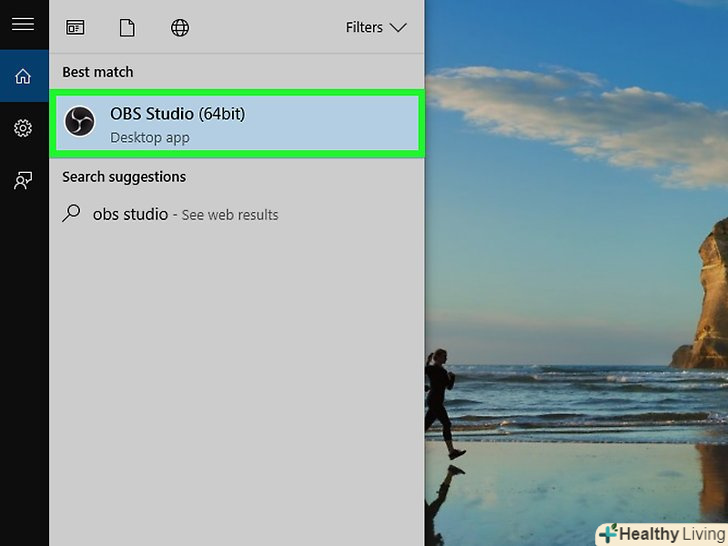
Task: Open 'obs studio' web results suggestion
Action: [237, 214]
